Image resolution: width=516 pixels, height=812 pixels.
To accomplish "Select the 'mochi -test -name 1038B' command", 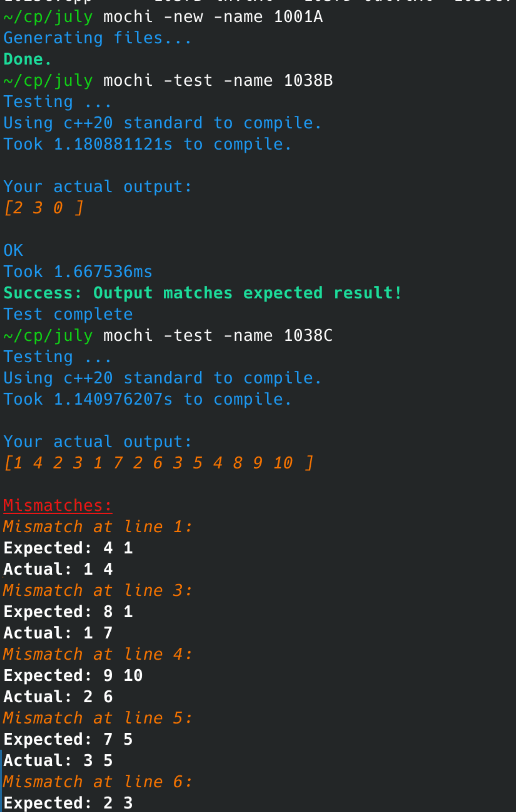I will (218, 81).
